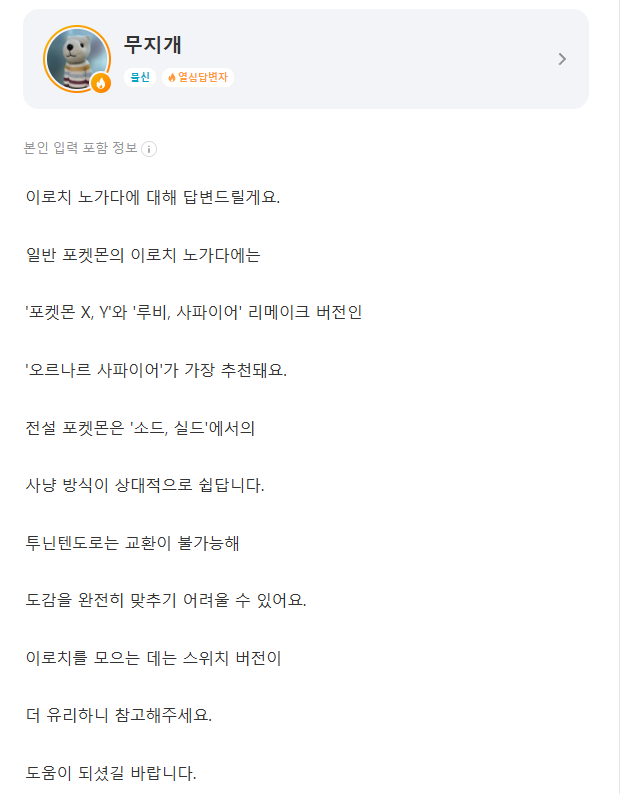Click the line '이로치 노가다에 대해 답변드릴게요.'
Image resolution: width=625 pixels, height=794 pixels.
click(x=152, y=197)
